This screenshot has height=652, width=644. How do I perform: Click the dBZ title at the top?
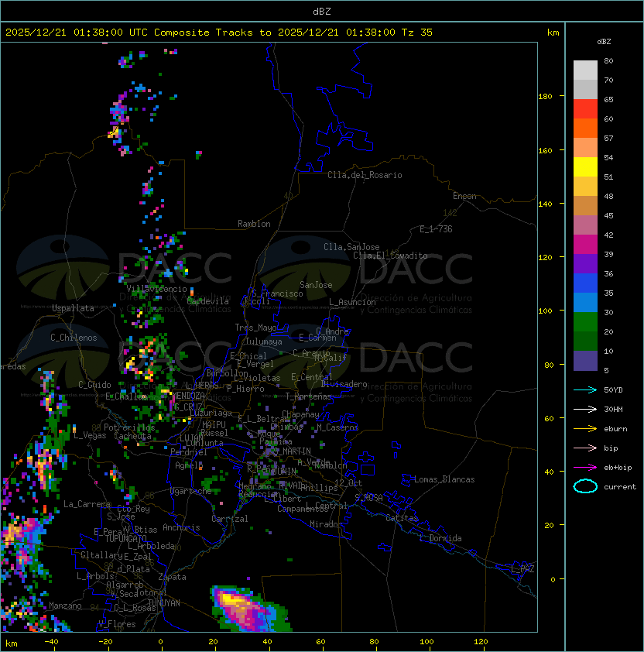click(x=321, y=11)
